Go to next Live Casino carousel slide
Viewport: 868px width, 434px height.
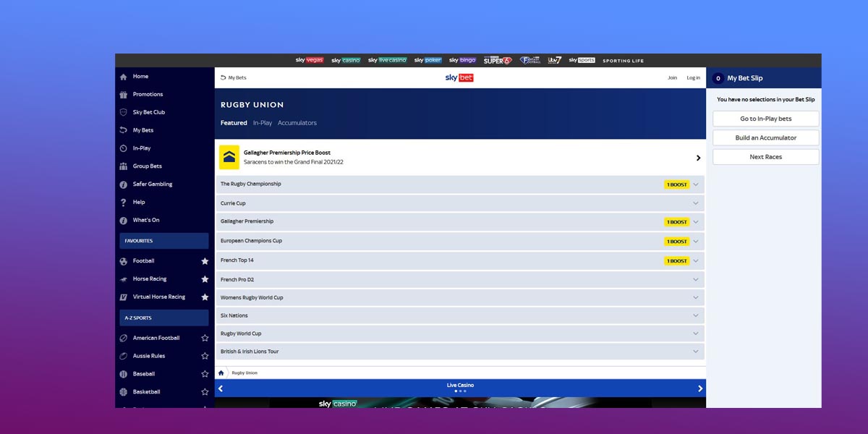tap(700, 388)
